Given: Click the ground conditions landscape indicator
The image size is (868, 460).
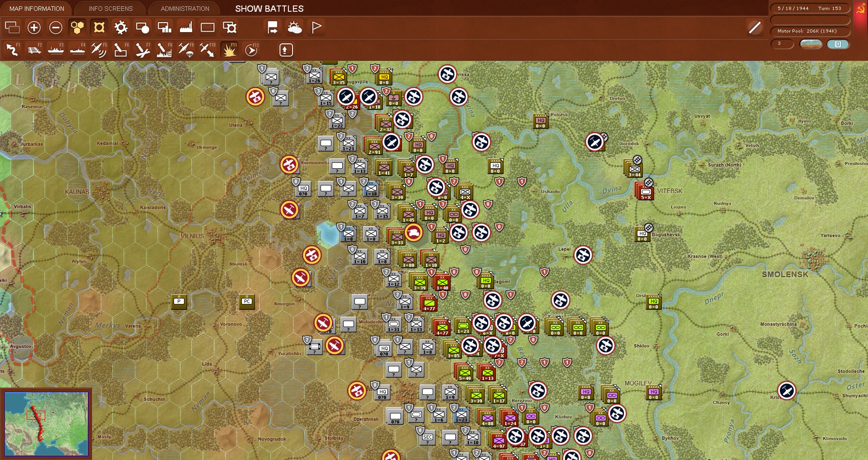Looking at the screenshot, I should (811, 44).
